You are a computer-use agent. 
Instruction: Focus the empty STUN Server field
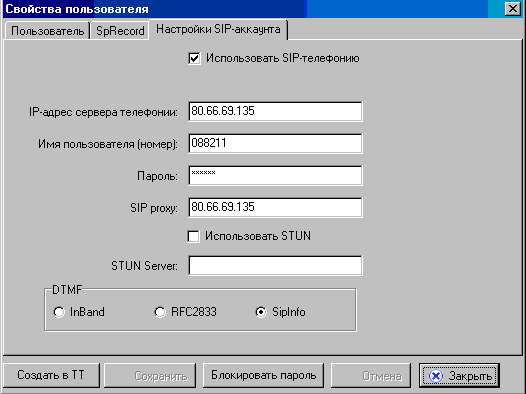coord(275,266)
